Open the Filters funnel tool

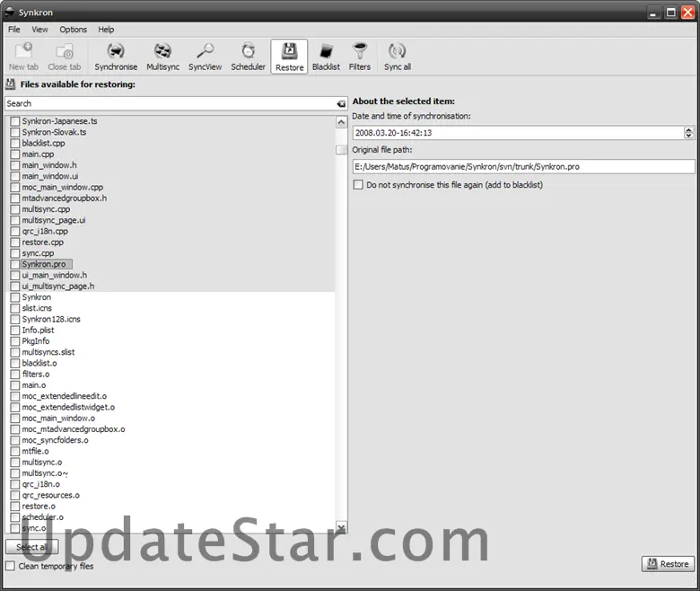click(x=360, y=57)
